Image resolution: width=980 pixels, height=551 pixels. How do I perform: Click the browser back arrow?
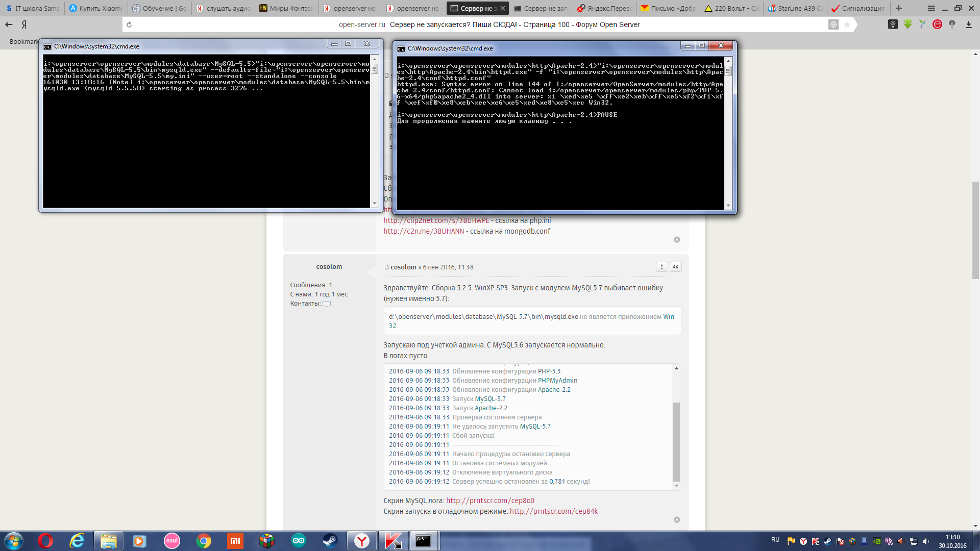pos(9,24)
